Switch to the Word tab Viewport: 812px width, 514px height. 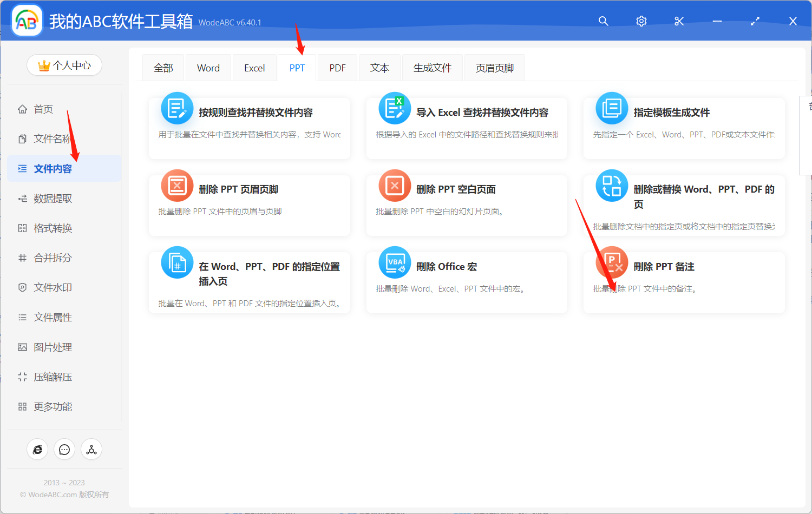pos(208,67)
